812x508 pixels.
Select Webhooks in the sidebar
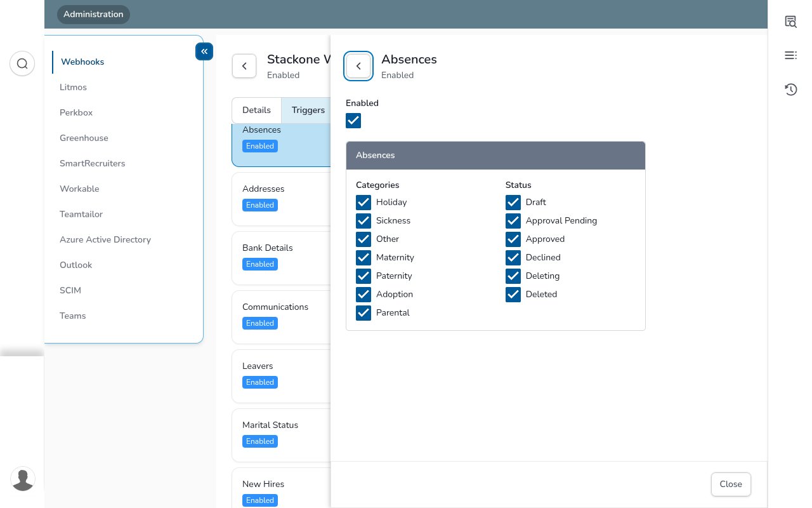(x=82, y=62)
